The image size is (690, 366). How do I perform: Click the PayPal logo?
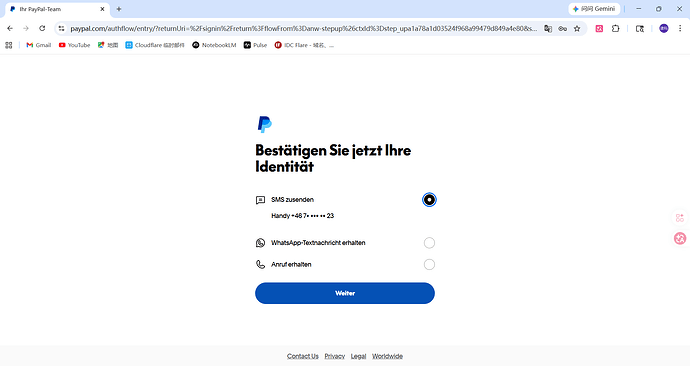[264, 124]
